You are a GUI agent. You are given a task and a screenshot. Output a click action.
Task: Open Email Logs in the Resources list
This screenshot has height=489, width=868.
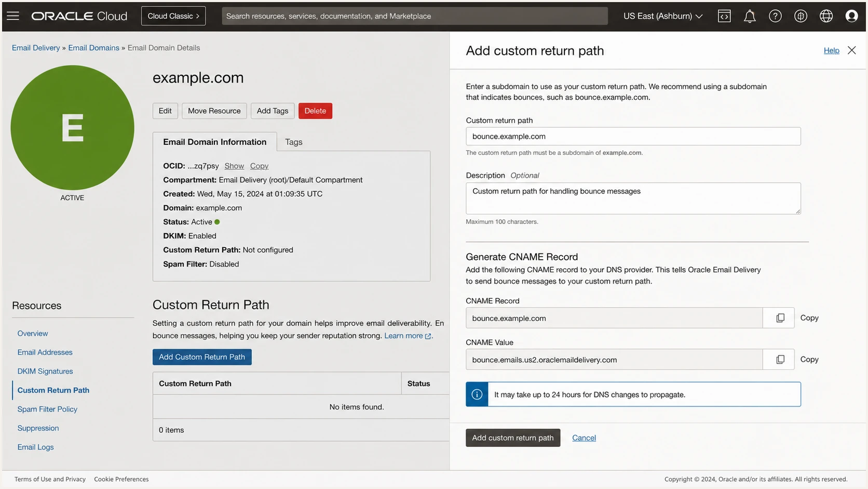(35, 447)
